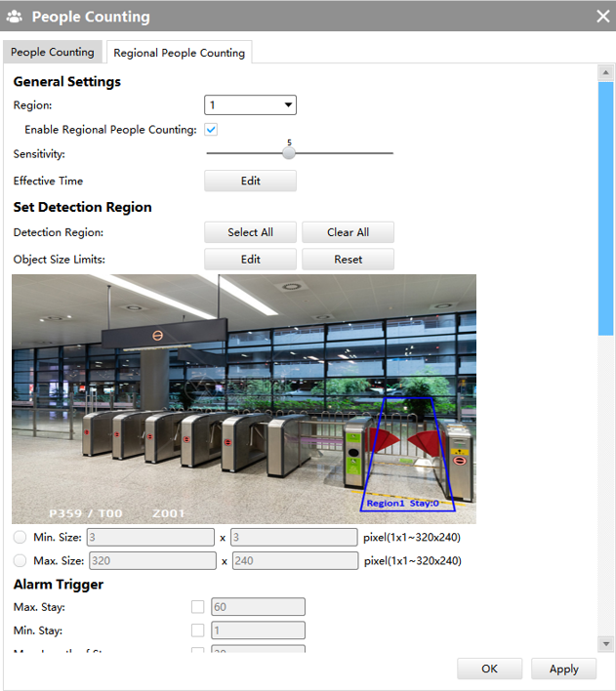Image resolution: width=616 pixels, height=691 pixels.
Task: Select the Max. Size radio button
Action: [x=21, y=560]
